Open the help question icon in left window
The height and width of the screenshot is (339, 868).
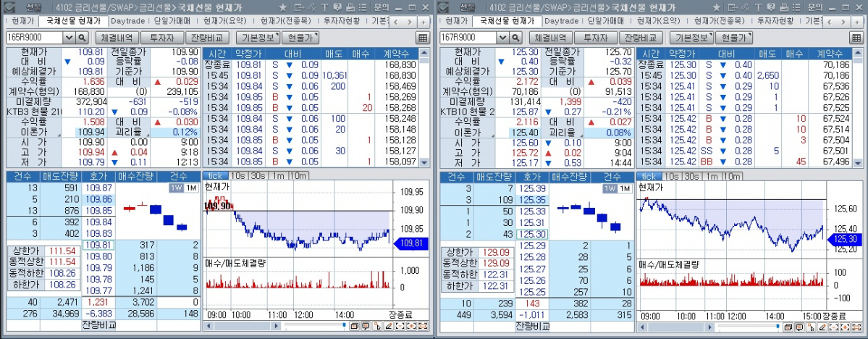pyautogui.click(x=337, y=8)
